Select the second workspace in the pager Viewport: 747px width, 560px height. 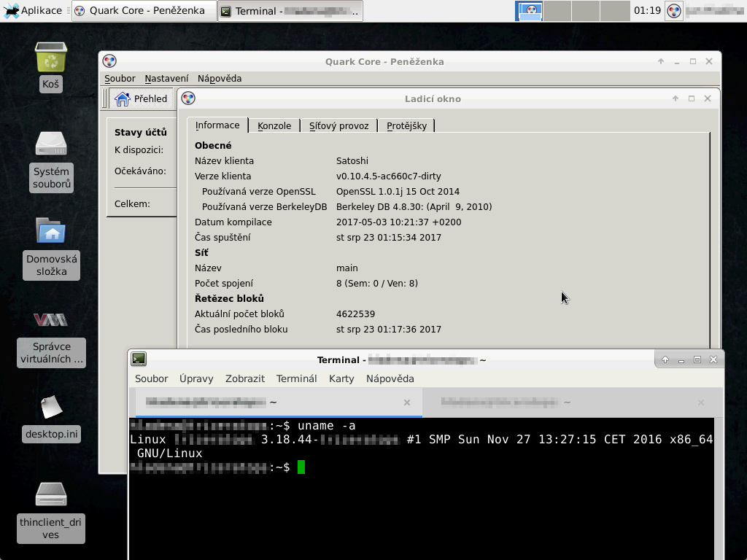coord(557,10)
